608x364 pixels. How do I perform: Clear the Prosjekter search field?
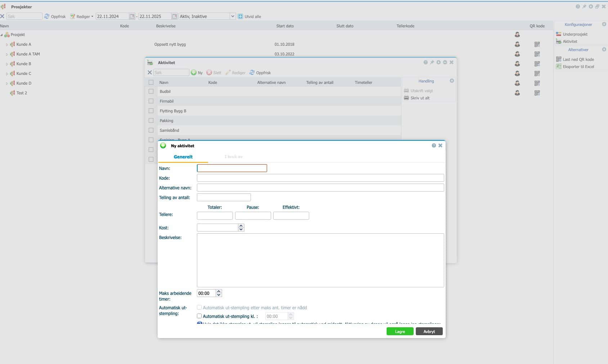click(3, 17)
